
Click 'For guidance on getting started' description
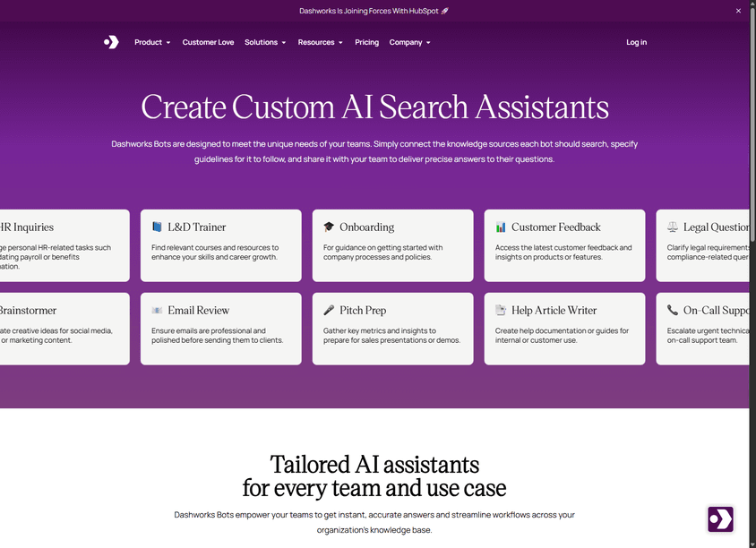(x=382, y=253)
